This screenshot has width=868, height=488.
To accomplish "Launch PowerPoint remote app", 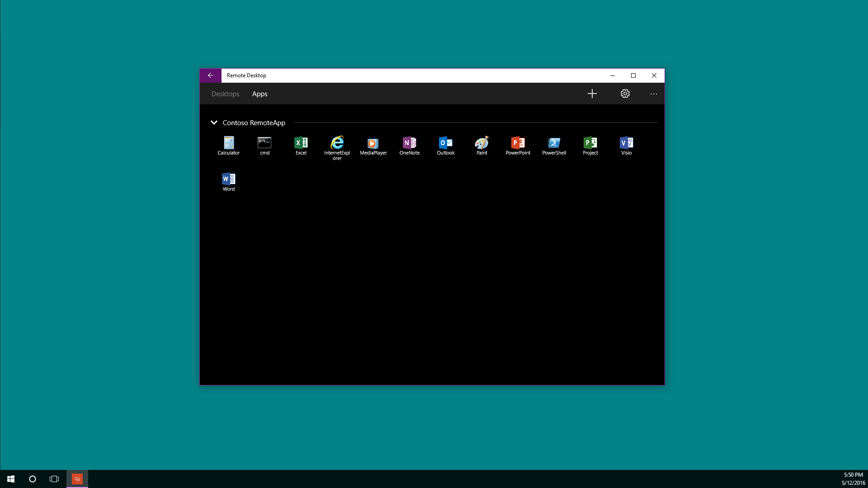I will pos(518,145).
